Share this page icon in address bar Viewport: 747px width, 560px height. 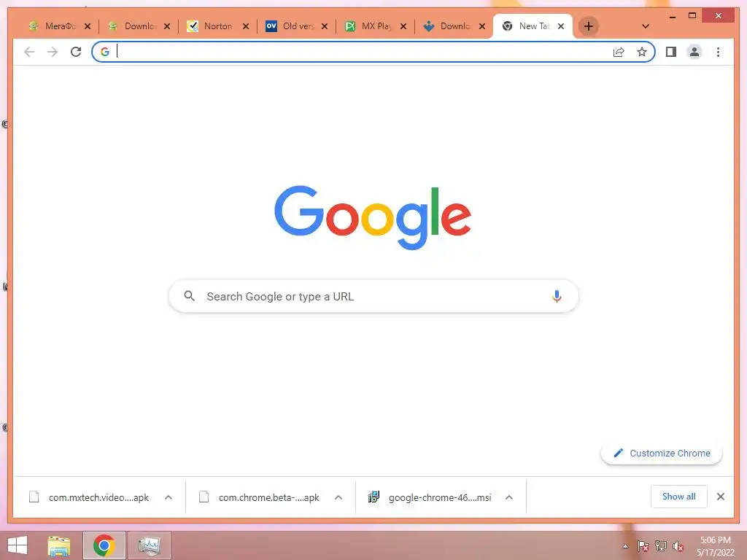coord(619,52)
